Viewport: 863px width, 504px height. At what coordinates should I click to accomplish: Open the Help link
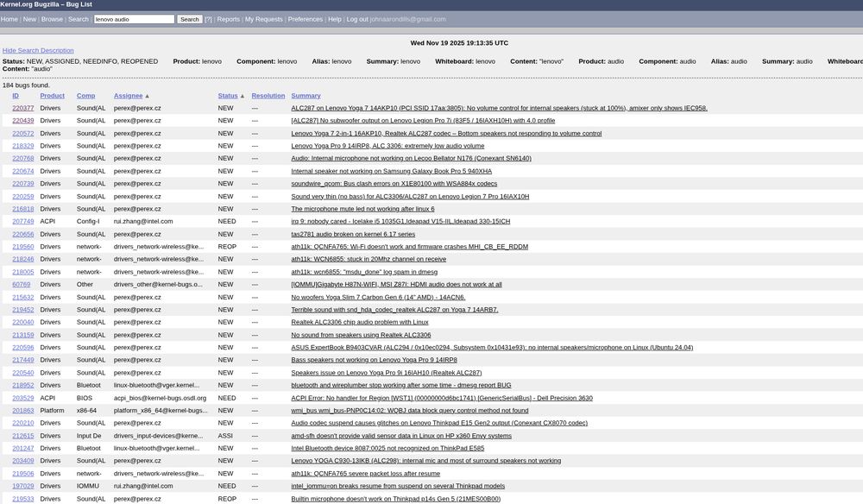pyautogui.click(x=335, y=19)
